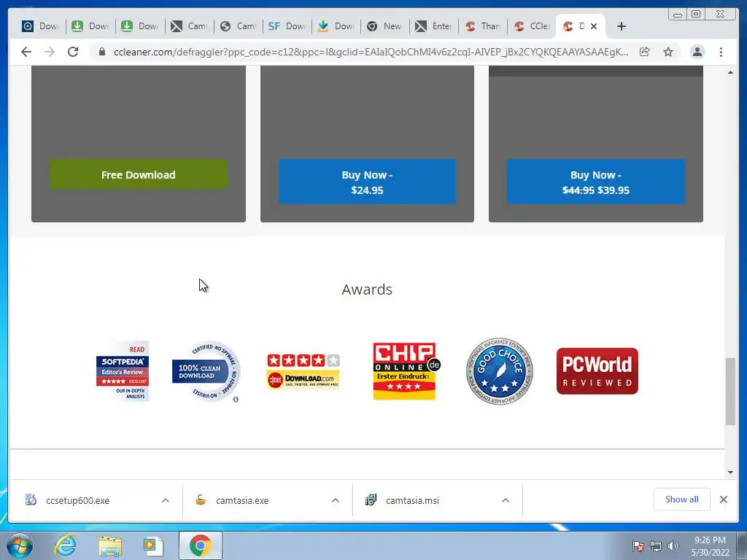Click the page scrollbar down arrow

[730, 472]
